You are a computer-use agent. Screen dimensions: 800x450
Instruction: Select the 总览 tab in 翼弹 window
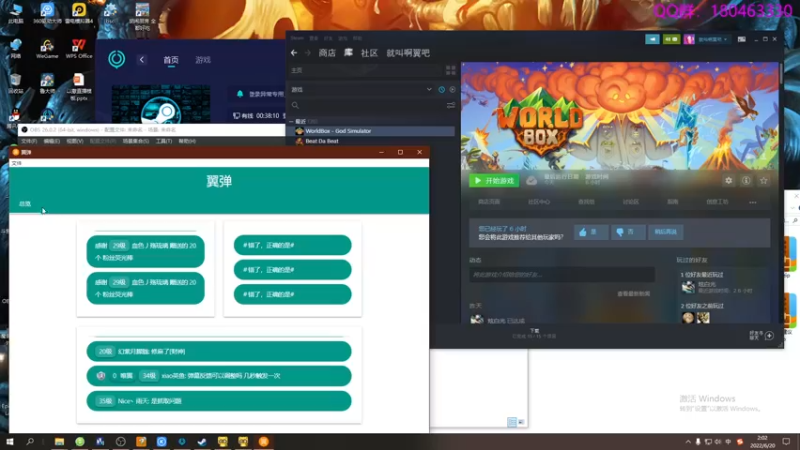pos(25,204)
